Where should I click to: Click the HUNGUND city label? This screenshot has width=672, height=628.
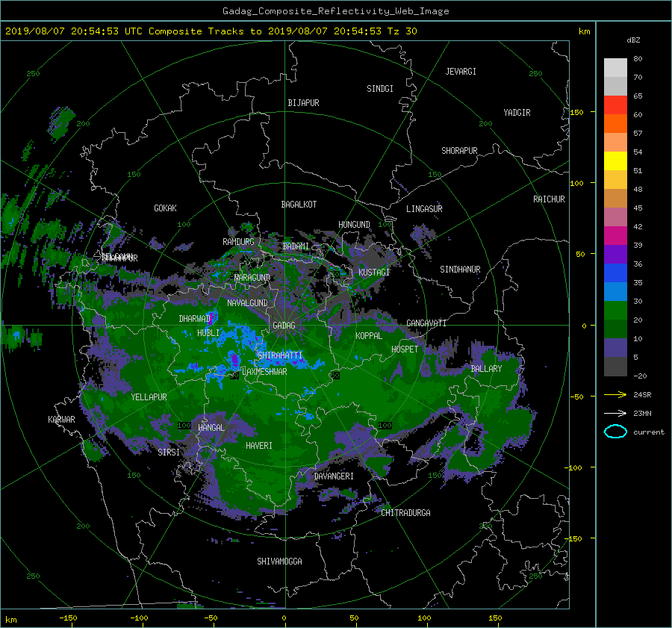tap(354, 225)
